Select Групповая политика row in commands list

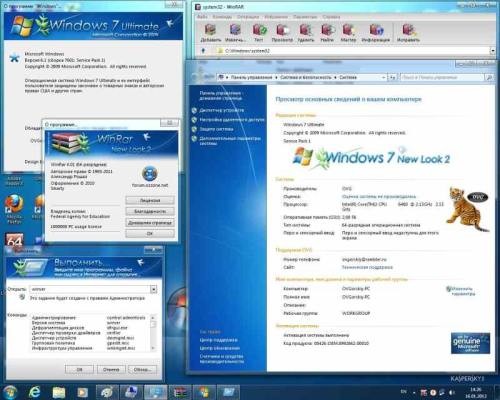[90, 343]
